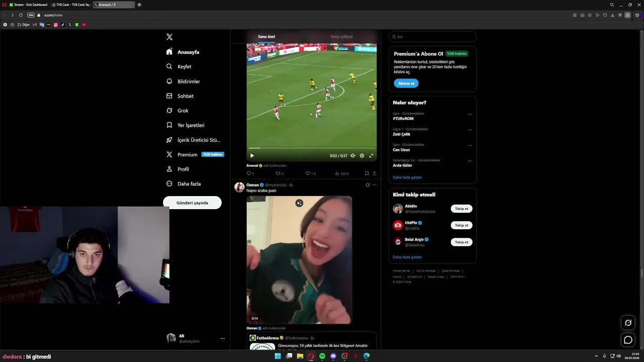Switch to Takip ediliyor tab

[342, 37]
